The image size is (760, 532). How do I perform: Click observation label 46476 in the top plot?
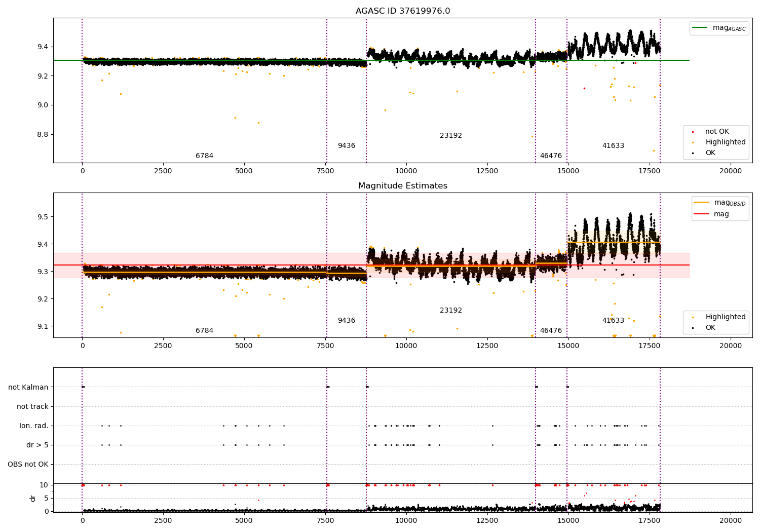coord(551,156)
